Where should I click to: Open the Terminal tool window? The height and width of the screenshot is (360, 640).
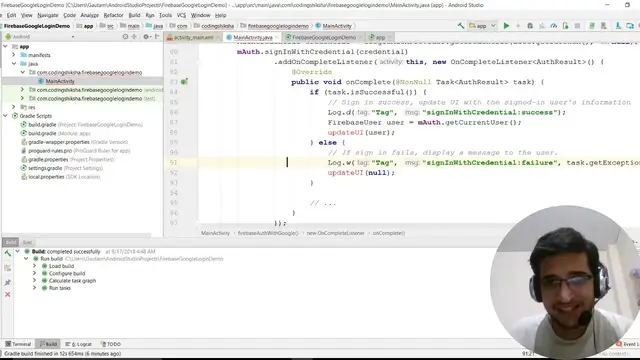[x=18, y=344]
